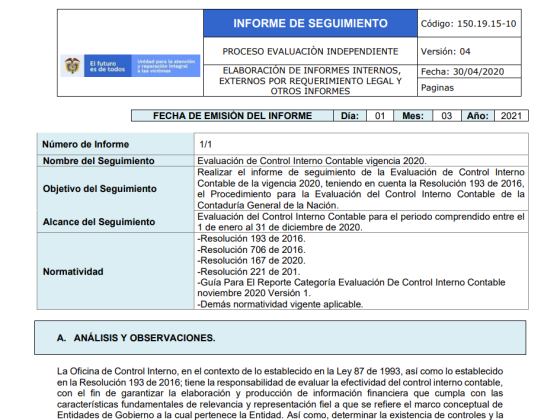Click the 'Paginas' cell
The height and width of the screenshot is (420, 560).
click(469, 88)
